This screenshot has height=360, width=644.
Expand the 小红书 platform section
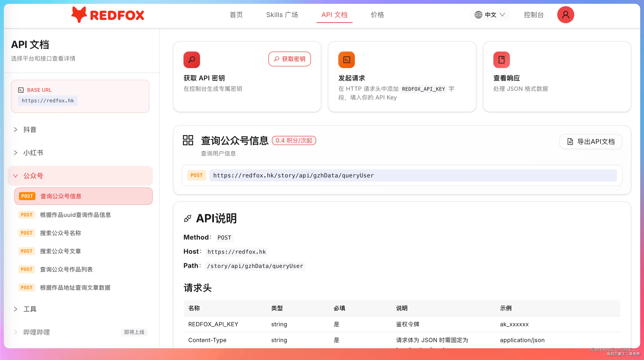80,153
